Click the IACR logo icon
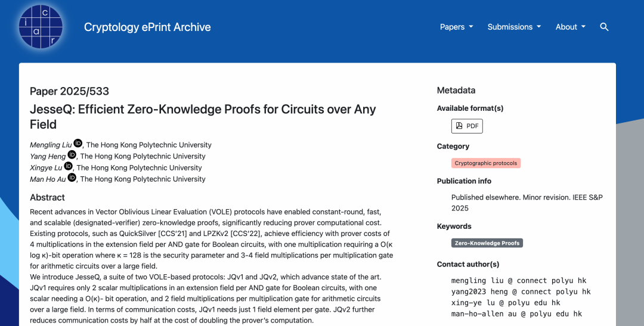The height and width of the screenshot is (326, 644). pos(40,27)
